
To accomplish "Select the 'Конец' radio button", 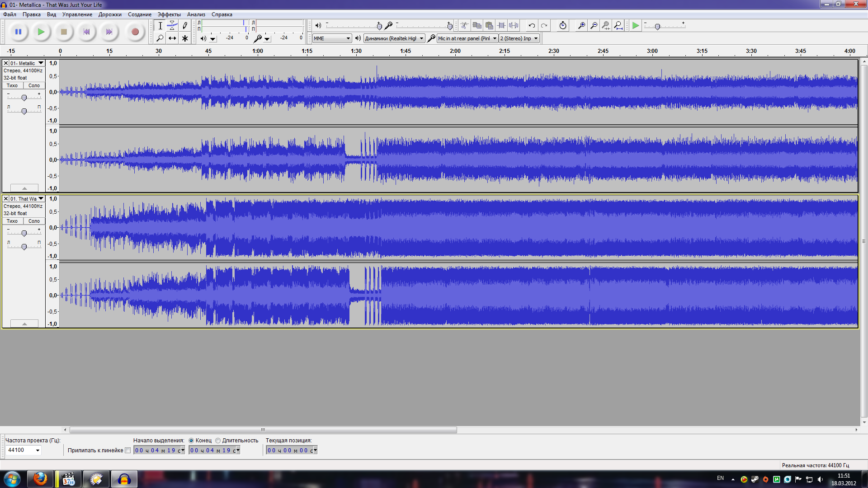I will [x=191, y=441].
